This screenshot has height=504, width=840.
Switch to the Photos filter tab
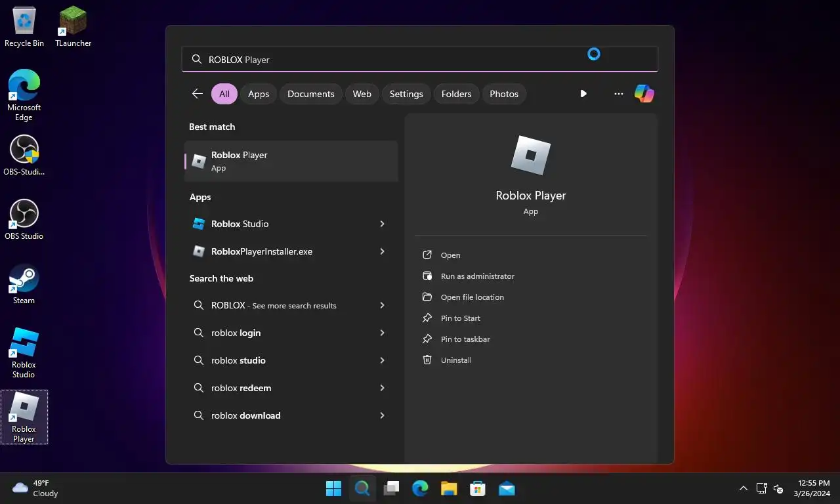click(504, 94)
